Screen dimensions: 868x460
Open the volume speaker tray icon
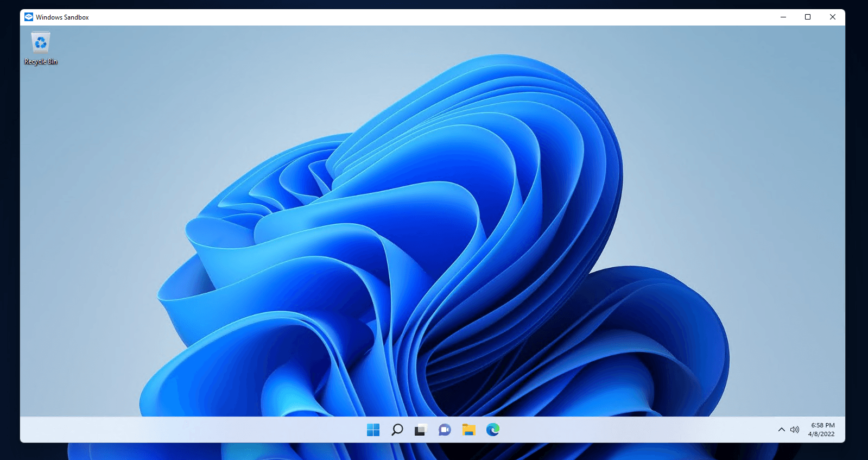pos(795,430)
